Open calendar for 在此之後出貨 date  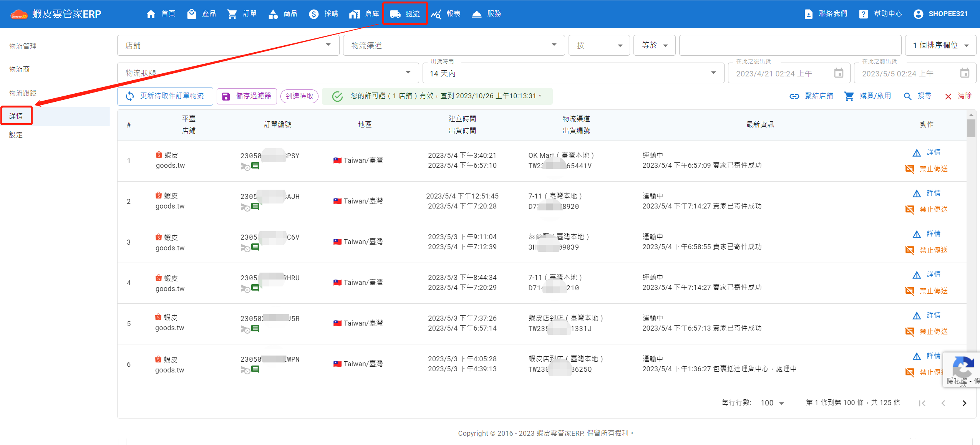click(839, 73)
